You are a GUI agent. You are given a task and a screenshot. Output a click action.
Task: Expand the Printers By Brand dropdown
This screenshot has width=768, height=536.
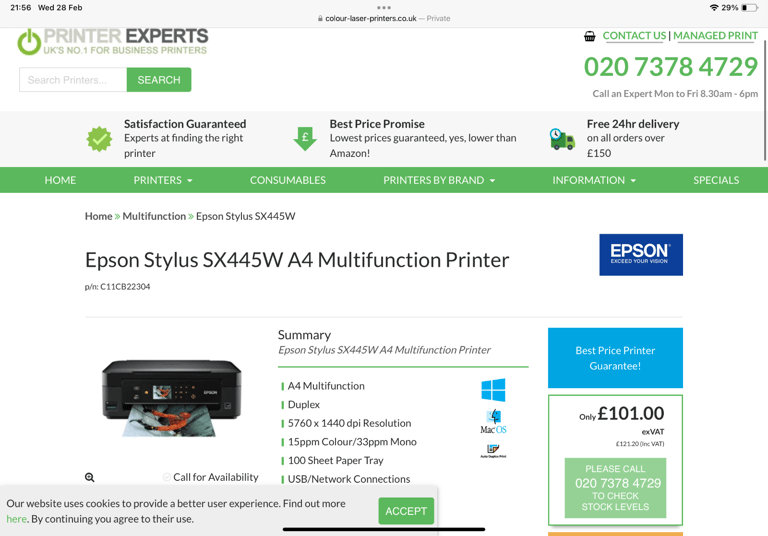(x=439, y=180)
